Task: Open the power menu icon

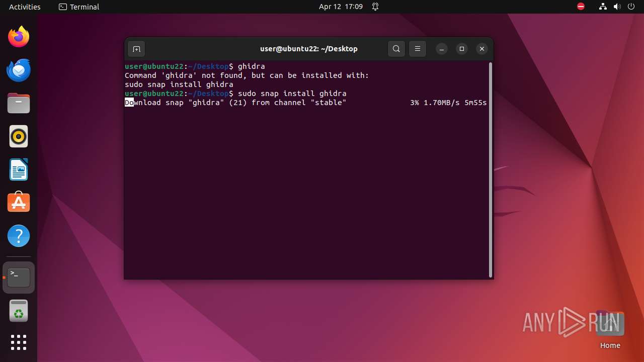Action: (x=631, y=7)
